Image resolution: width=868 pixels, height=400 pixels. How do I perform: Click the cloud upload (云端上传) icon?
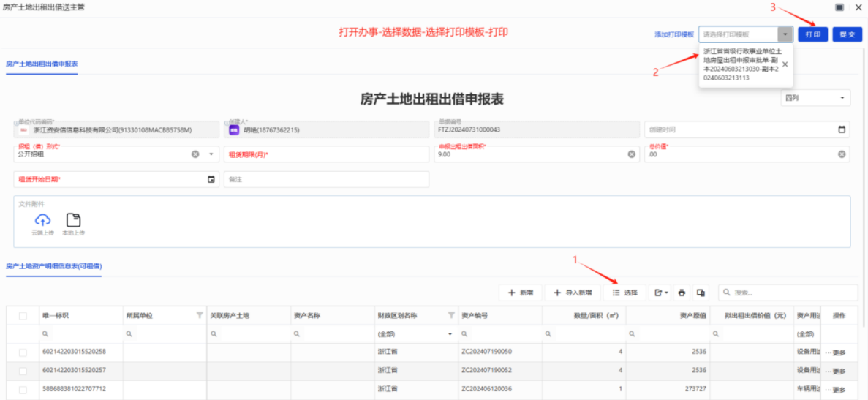(42, 220)
